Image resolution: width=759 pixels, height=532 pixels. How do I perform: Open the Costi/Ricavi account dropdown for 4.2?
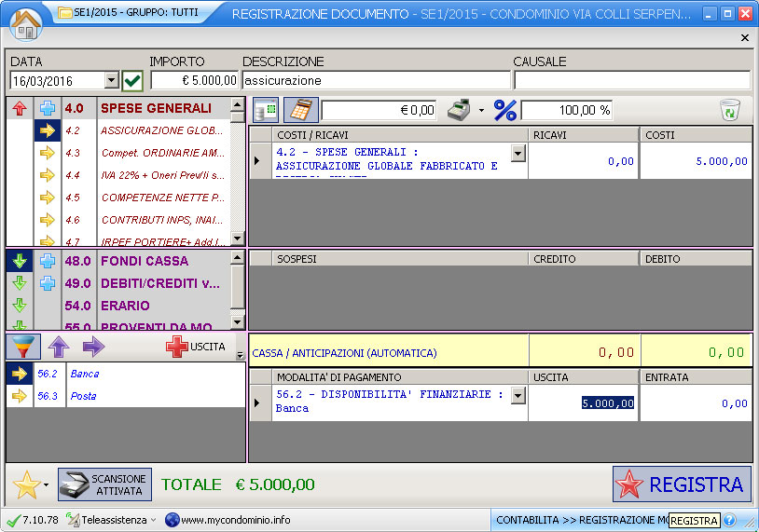(x=518, y=153)
